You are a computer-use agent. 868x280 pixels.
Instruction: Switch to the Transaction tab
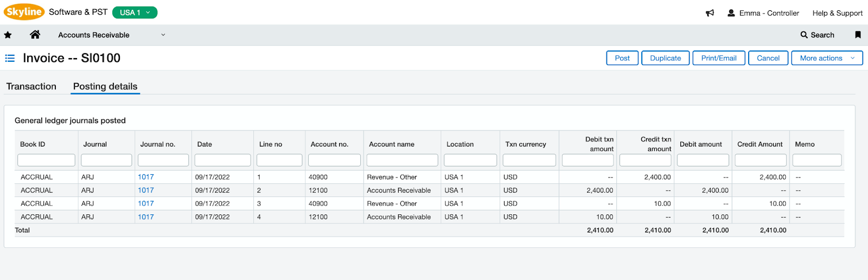click(31, 86)
